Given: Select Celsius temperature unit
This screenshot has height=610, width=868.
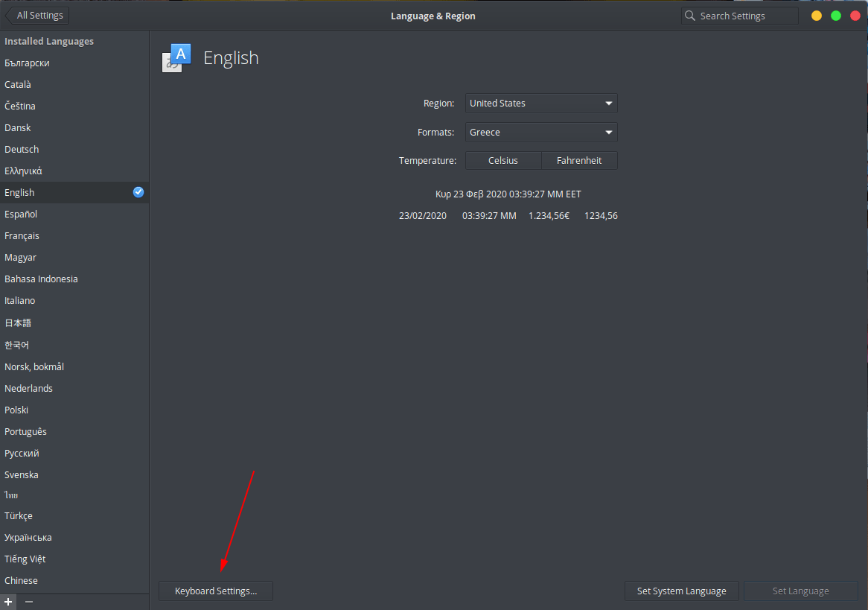Looking at the screenshot, I should (x=503, y=161).
